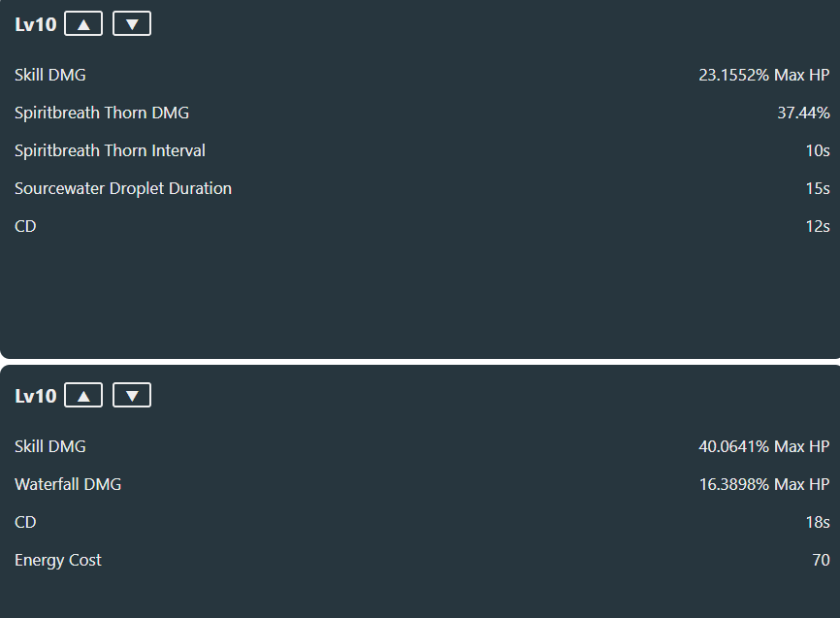
Task: Click the Lv10 label above Waterfall DMG
Action: (x=35, y=396)
